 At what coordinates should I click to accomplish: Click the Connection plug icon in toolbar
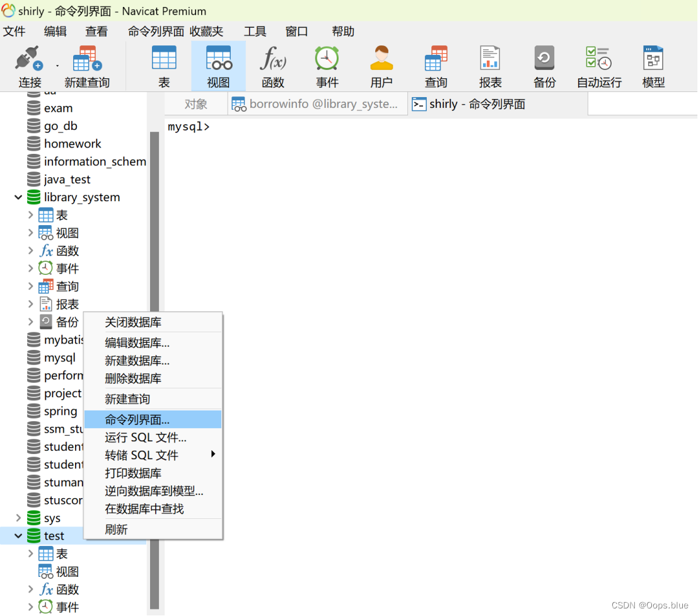(30, 58)
